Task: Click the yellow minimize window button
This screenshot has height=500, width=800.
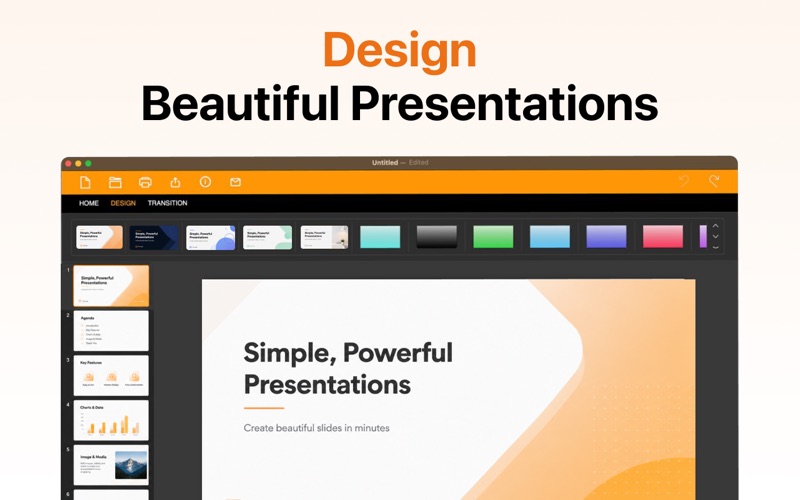Action: tap(78, 163)
